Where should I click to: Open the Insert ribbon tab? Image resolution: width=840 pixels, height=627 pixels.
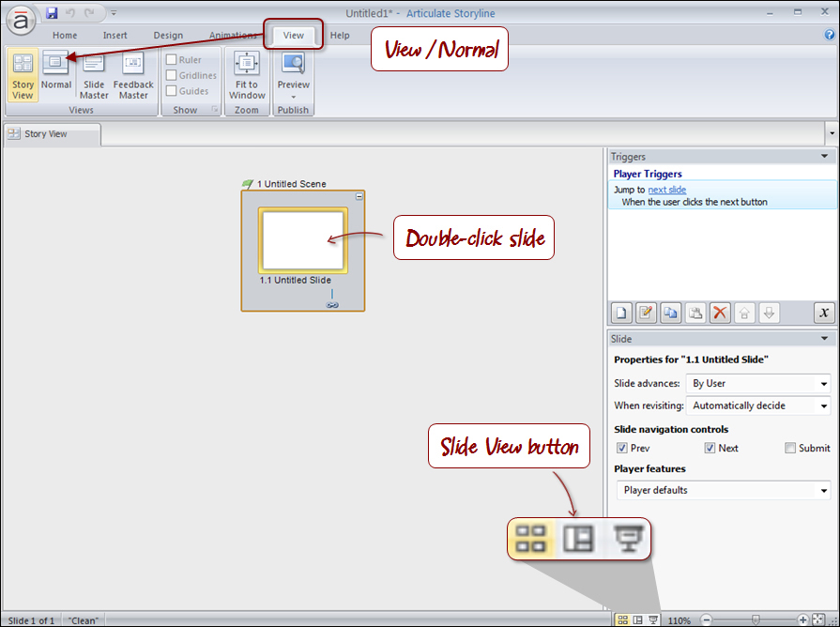click(x=115, y=36)
